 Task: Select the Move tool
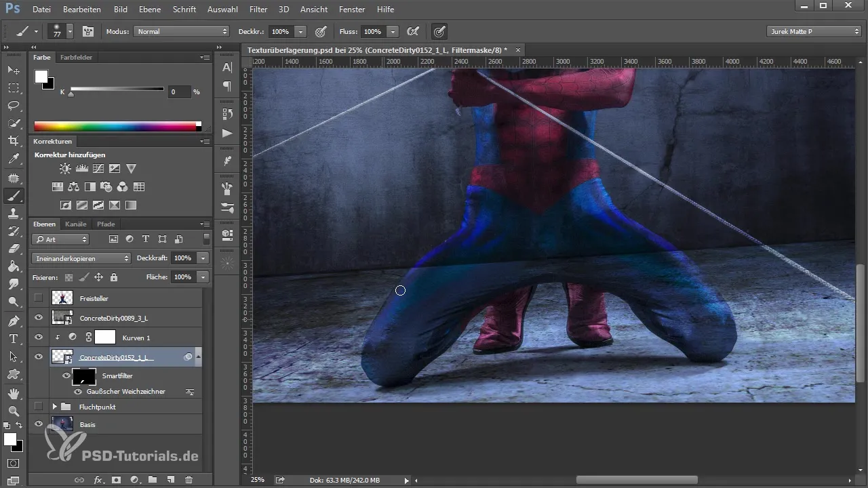[x=13, y=70]
